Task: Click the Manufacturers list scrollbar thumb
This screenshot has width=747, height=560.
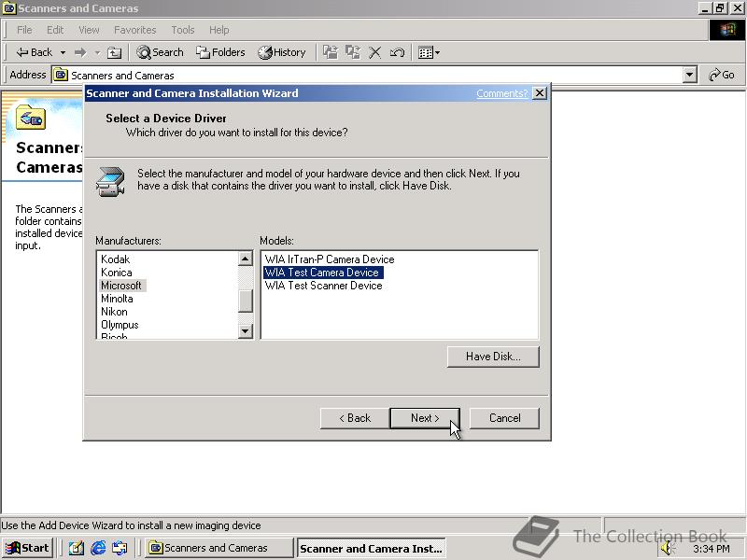Action: pos(245,301)
